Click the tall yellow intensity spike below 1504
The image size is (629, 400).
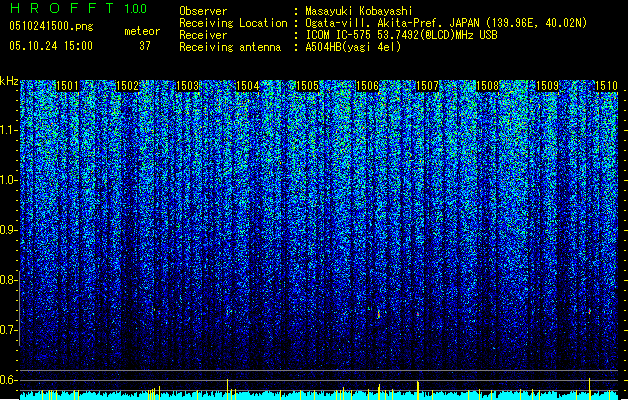point(227,389)
